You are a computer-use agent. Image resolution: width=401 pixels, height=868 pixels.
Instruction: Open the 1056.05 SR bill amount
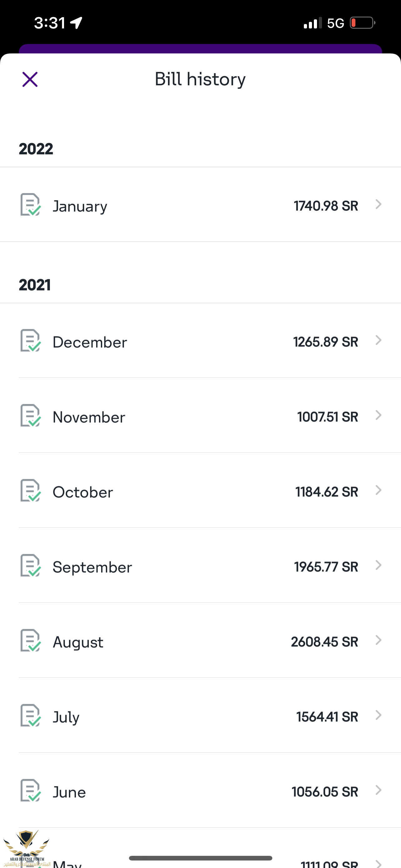324,792
